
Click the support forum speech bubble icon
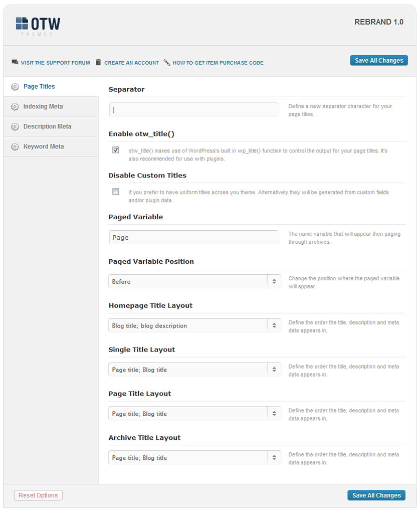pos(15,62)
